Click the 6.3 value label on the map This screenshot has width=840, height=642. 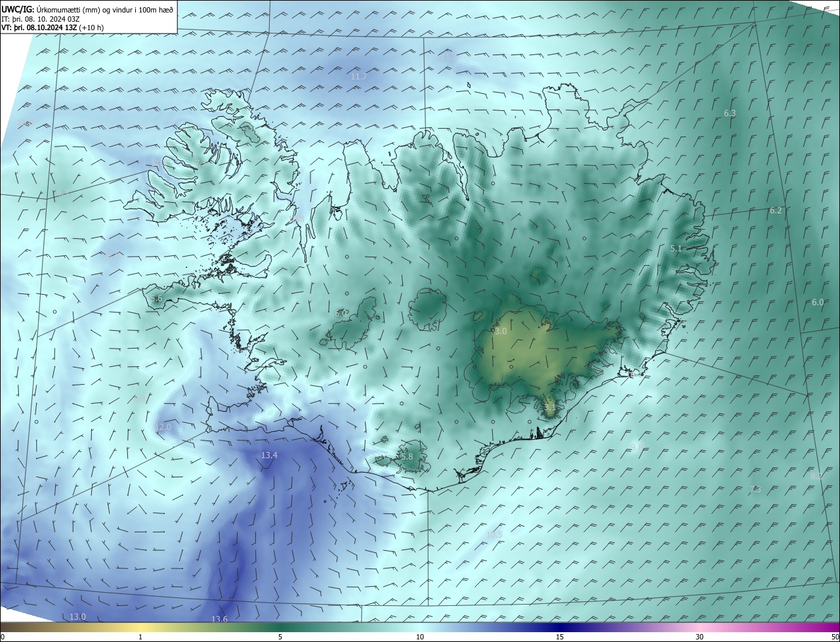click(730, 114)
